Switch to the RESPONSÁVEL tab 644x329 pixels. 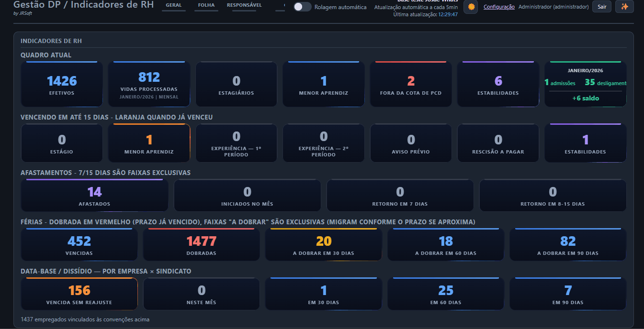244,5
